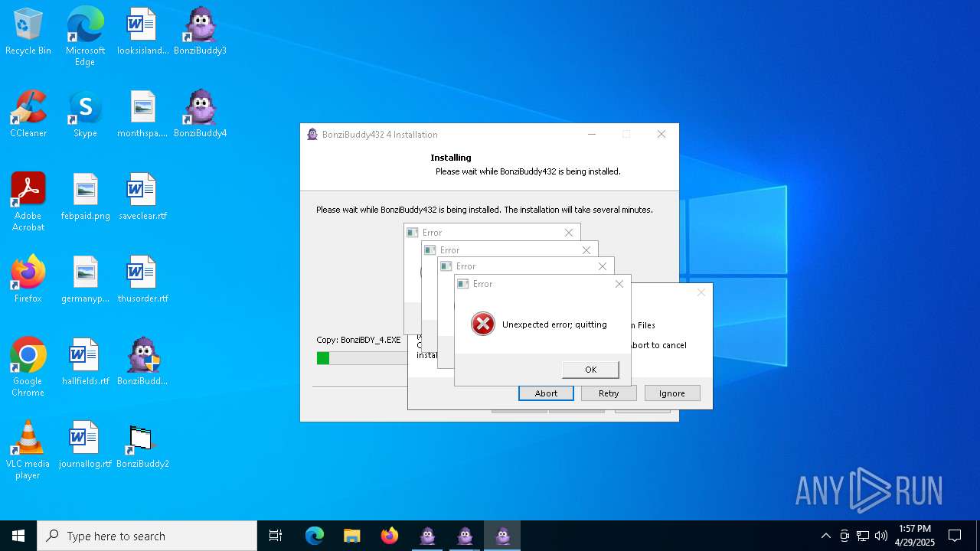Close the BonziBuddy432 Installation window
Viewport: 980px width, 551px height.
[x=661, y=134]
